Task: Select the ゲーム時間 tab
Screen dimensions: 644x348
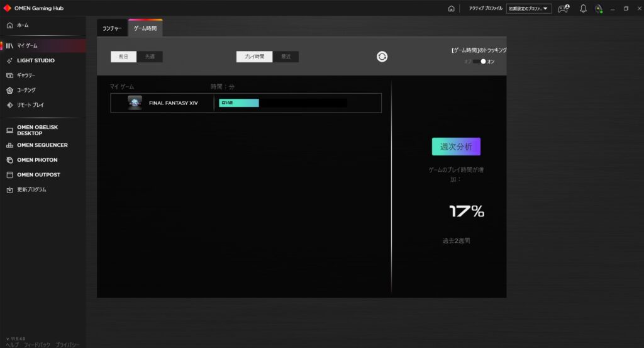Action: 145,29
